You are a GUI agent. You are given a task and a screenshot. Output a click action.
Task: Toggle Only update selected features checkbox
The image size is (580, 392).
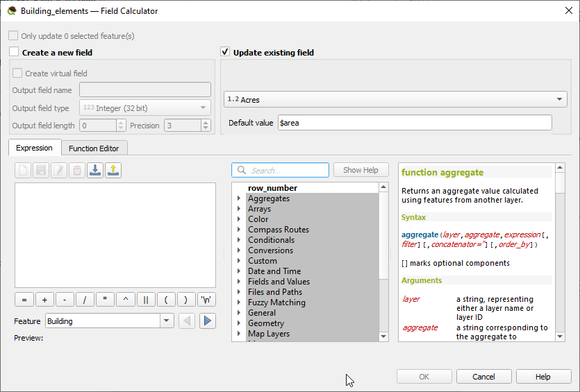pos(13,35)
